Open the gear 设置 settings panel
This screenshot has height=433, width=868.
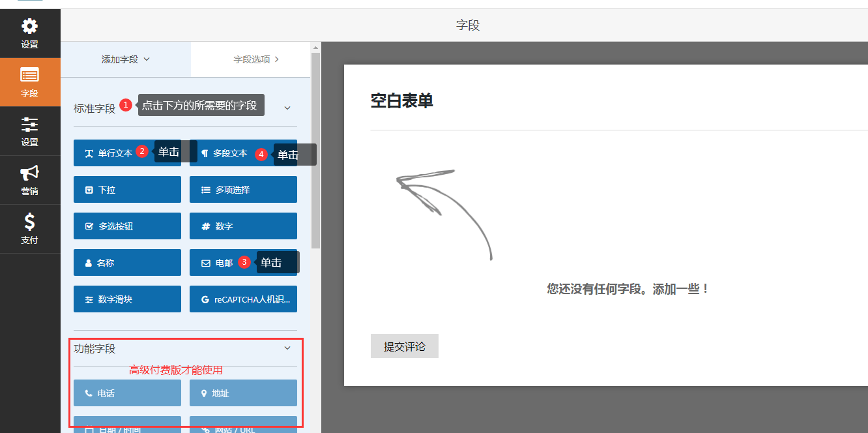coord(30,33)
